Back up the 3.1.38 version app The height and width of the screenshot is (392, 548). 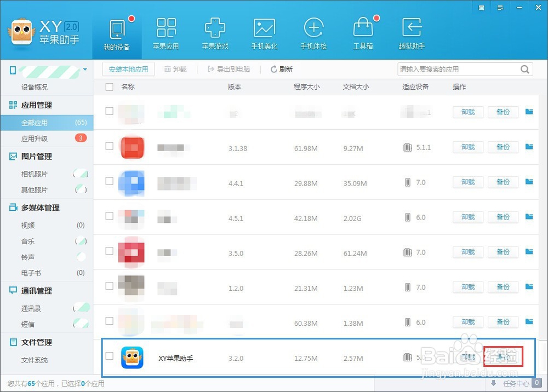(x=503, y=147)
